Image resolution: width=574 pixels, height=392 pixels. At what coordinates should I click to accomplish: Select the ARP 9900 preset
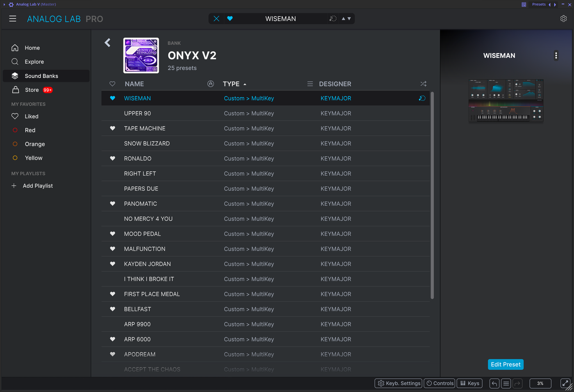(x=266, y=324)
